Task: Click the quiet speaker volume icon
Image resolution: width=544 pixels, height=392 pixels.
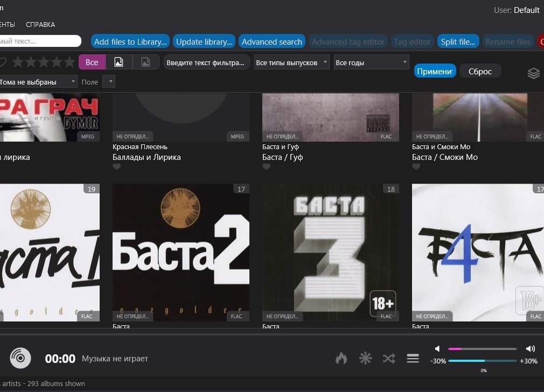Action: (x=437, y=348)
